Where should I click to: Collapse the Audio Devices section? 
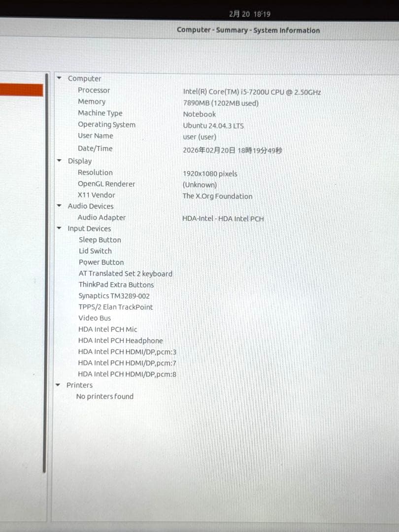pos(59,206)
